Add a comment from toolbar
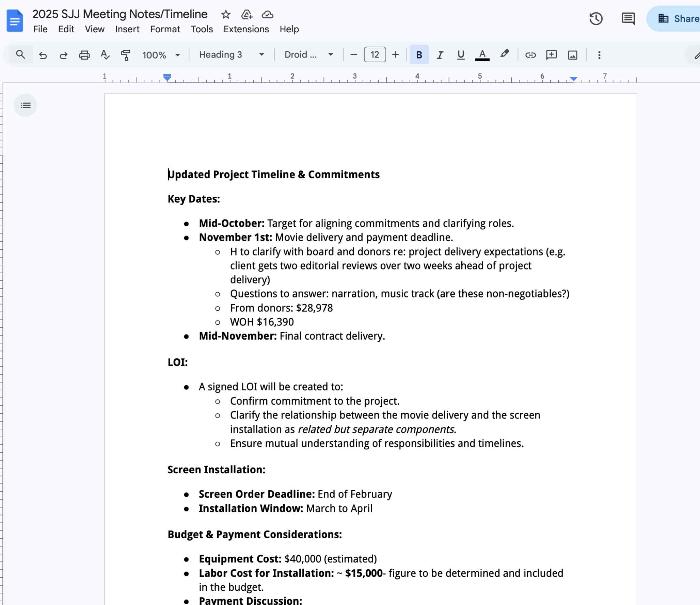 point(551,55)
